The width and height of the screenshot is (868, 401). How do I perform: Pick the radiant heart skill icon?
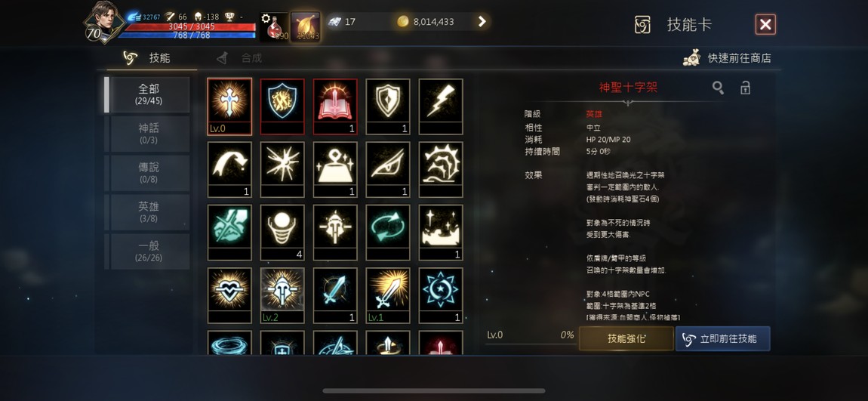pyautogui.click(x=229, y=295)
